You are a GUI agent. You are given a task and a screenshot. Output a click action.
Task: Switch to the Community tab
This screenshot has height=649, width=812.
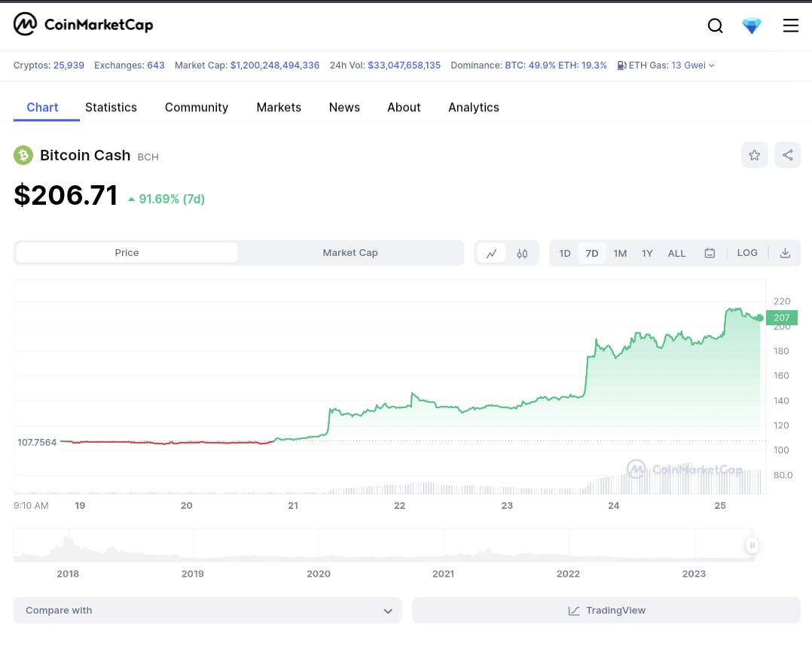pos(197,107)
